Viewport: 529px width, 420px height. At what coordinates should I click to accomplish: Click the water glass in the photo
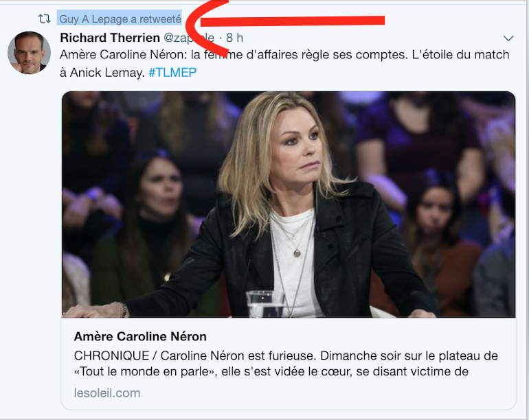click(x=265, y=304)
